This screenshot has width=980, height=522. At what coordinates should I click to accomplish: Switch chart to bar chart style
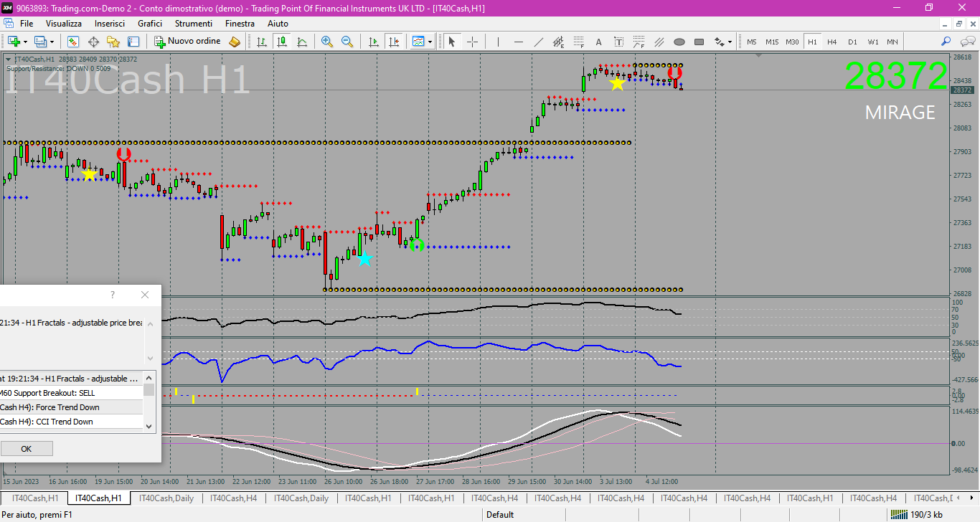pyautogui.click(x=262, y=42)
